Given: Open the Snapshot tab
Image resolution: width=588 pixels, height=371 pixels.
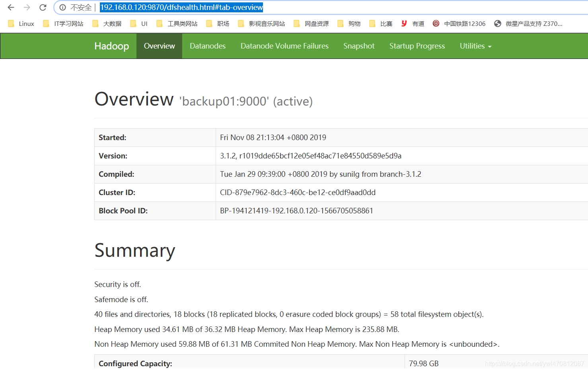Looking at the screenshot, I should [x=359, y=46].
